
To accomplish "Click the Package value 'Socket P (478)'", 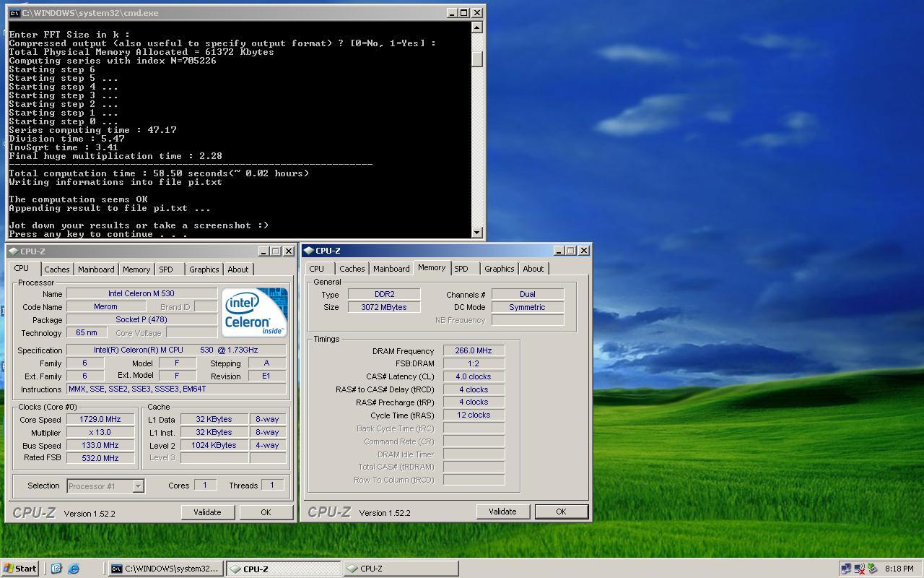I will point(141,319).
